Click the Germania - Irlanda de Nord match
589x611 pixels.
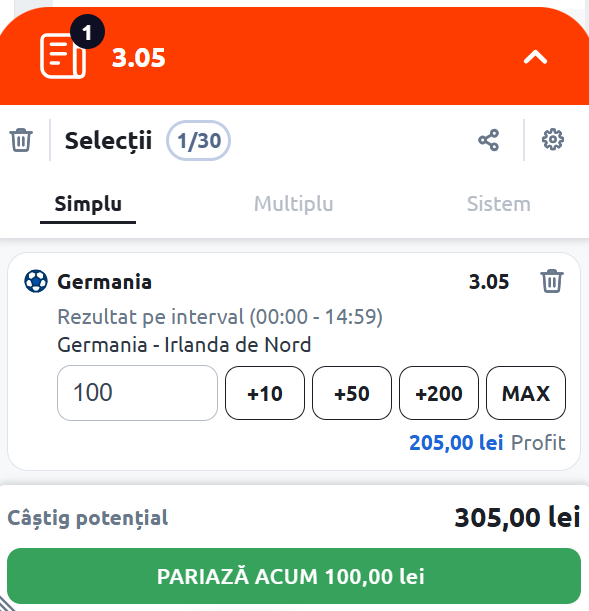click(184, 345)
